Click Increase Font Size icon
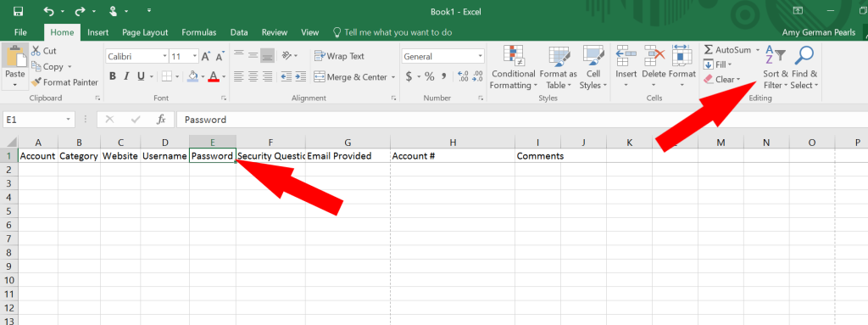This screenshot has width=868, height=325. tap(206, 56)
